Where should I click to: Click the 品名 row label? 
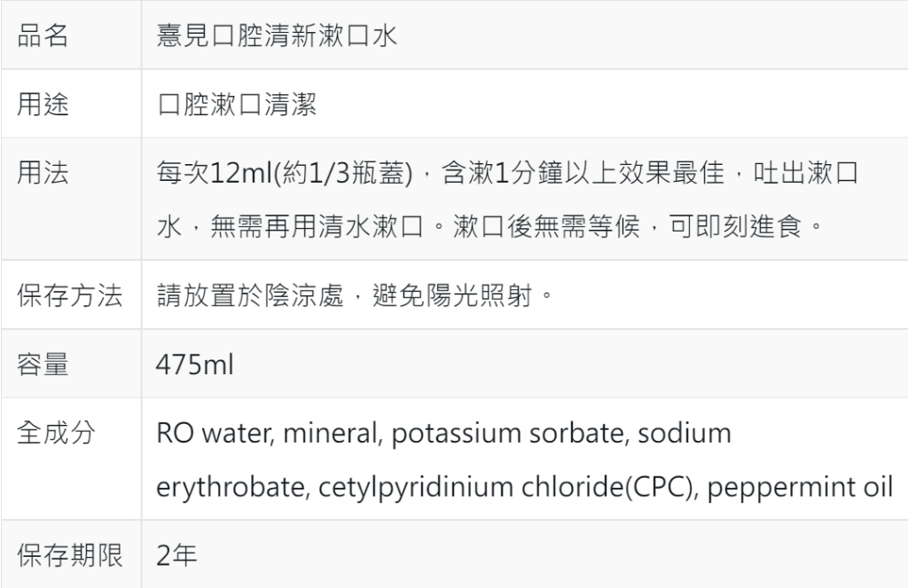(x=43, y=37)
